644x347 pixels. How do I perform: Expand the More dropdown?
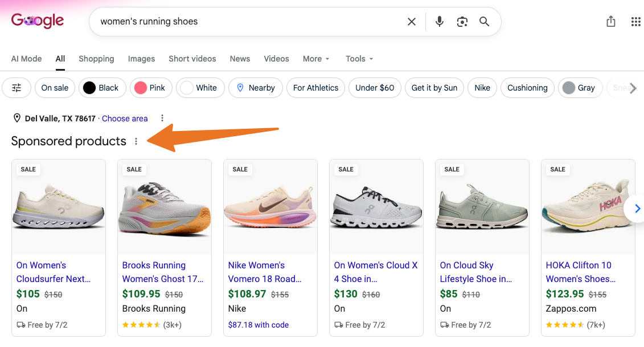[x=316, y=58]
